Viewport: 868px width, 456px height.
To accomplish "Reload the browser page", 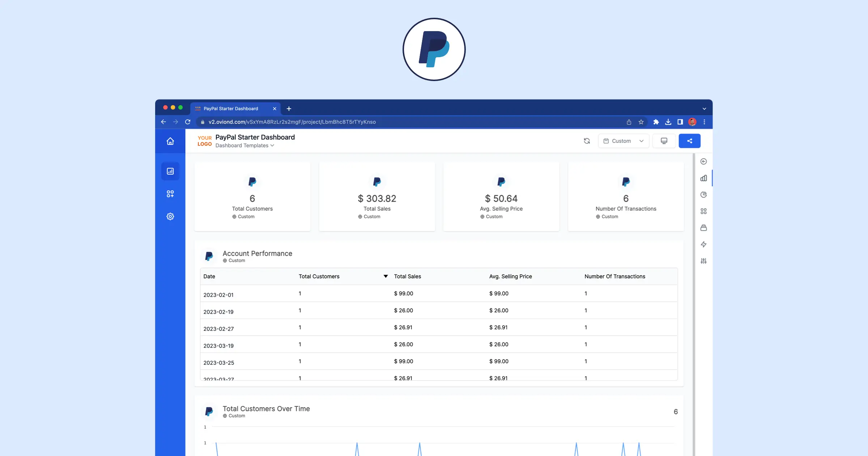I will pos(188,122).
